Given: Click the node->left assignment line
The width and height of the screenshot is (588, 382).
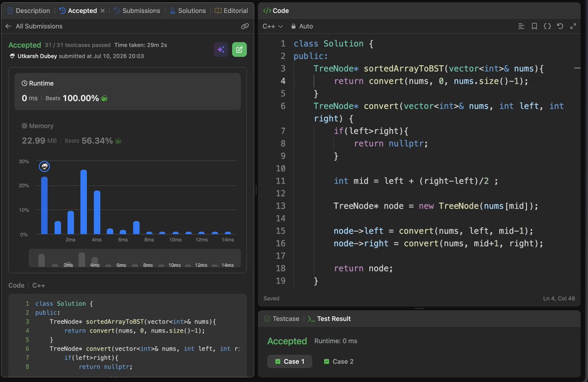Looking at the screenshot, I should click(434, 231).
